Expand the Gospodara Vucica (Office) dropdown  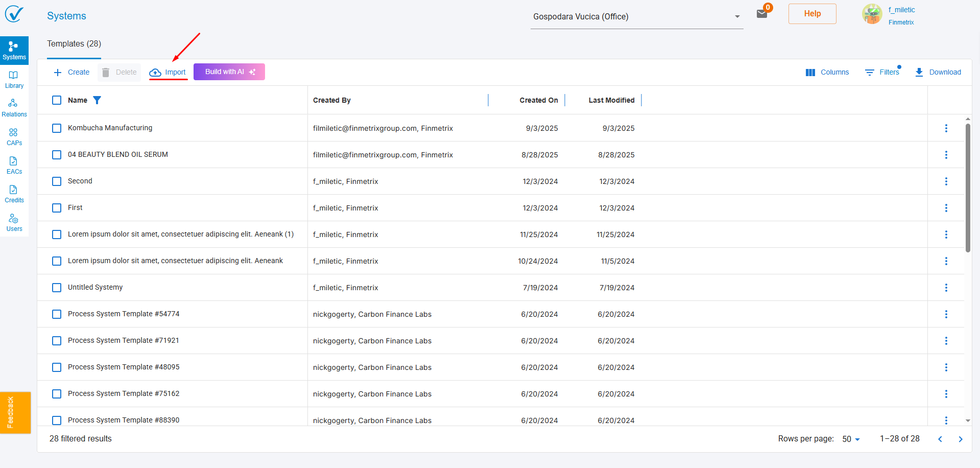click(737, 17)
